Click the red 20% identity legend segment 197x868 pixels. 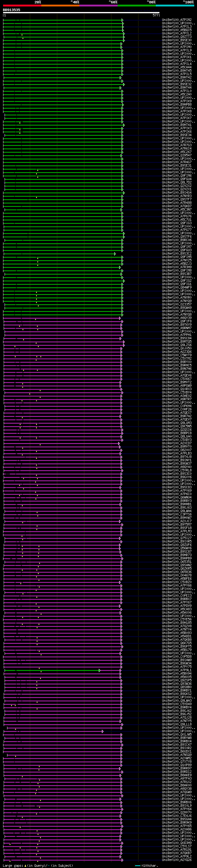coord(22,6)
